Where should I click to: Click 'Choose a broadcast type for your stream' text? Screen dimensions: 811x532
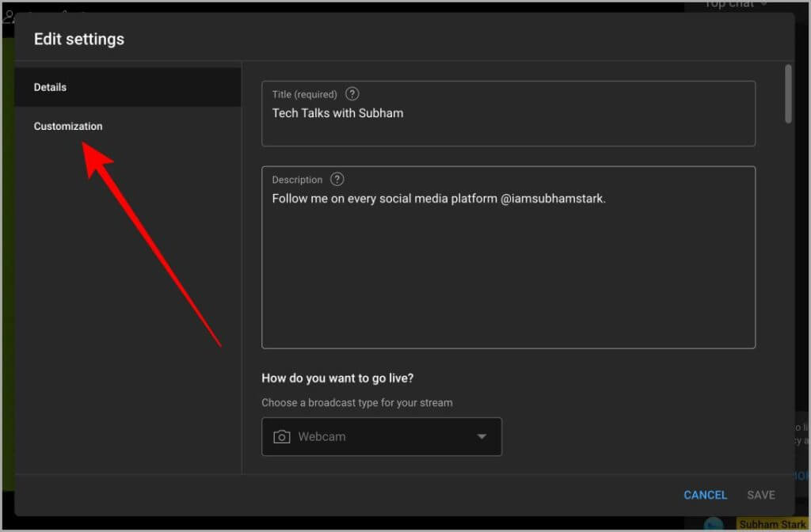pyautogui.click(x=357, y=403)
